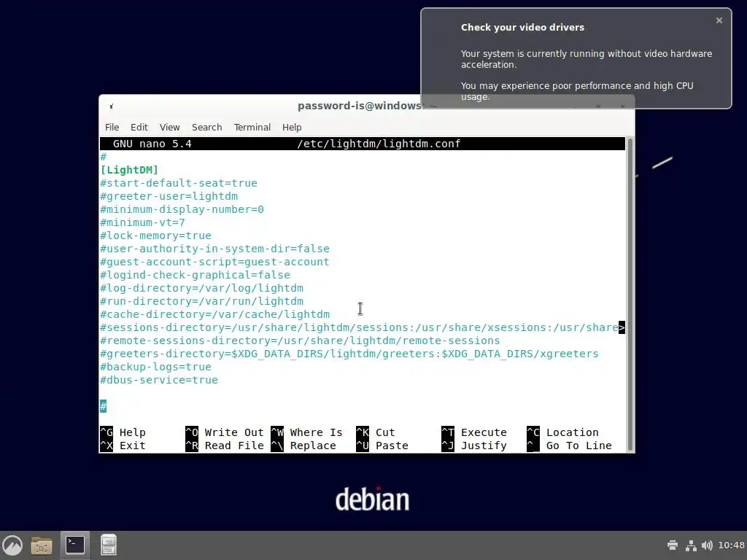This screenshot has width=747, height=560.
Task: Click the Check your video drivers heading
Action: tap(522, 27)
